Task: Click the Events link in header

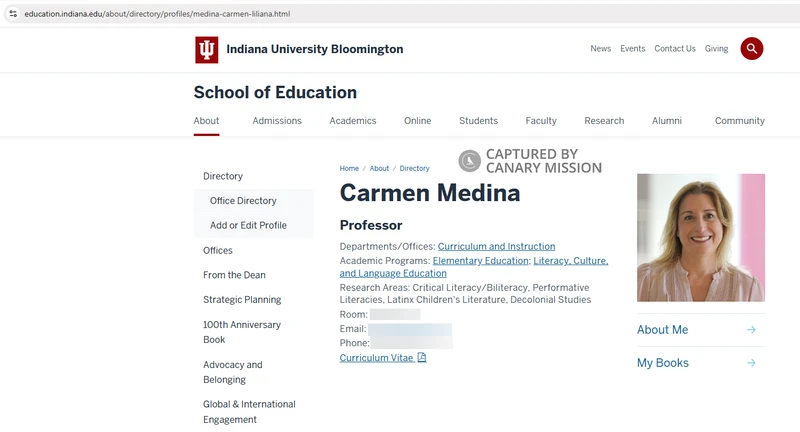Action: point(633,48)
